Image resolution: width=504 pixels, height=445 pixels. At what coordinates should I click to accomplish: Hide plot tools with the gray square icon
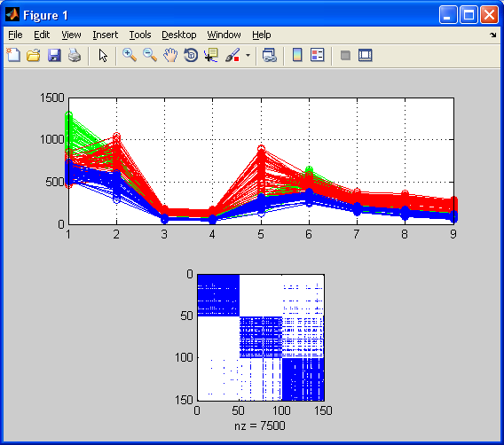click(x=345, y=55)
